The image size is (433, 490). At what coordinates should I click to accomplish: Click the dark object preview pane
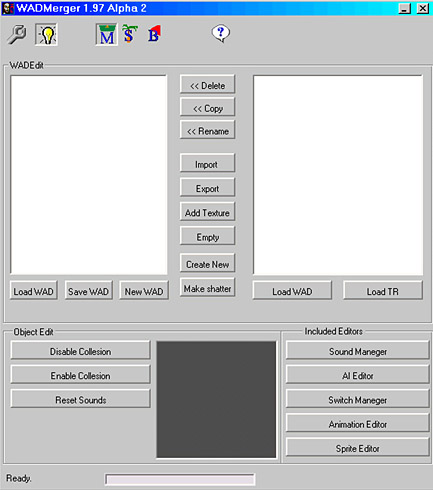[216, 399]
